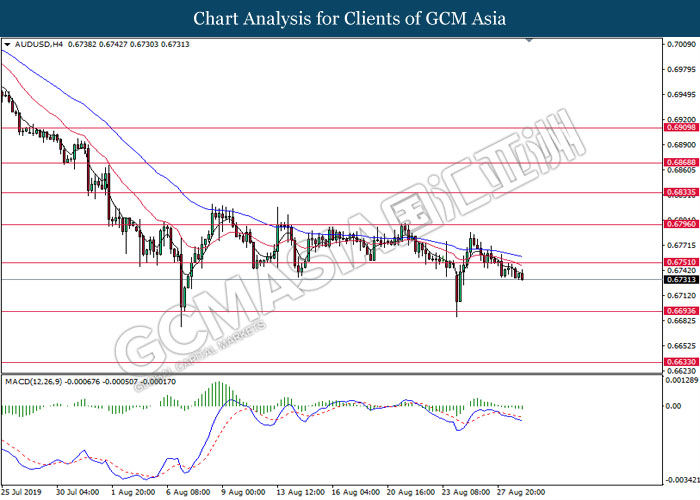Click the 0.66525 price axis value
Viewport: 700px width, 500px height.
682,346
